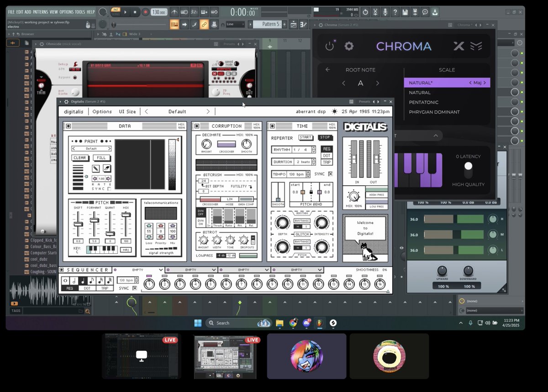Select next root note arrow after A
Screen dimensions: 548x392
tap(378, 83)
